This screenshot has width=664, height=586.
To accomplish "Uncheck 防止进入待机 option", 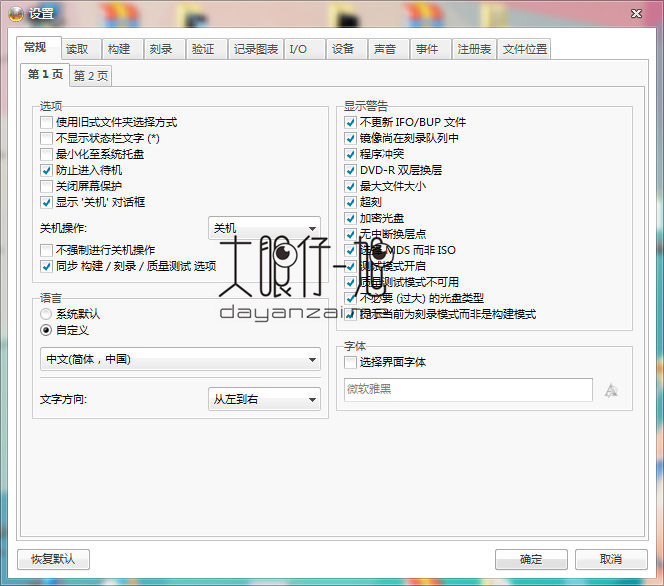I will pos(81,170).
